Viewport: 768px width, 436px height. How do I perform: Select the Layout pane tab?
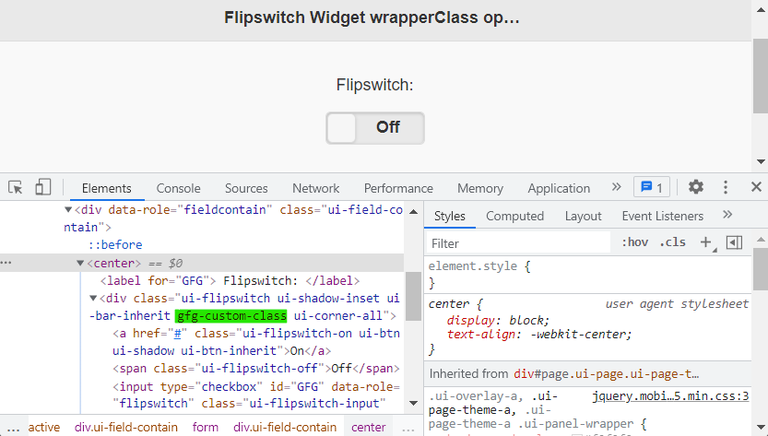(x=583, y=216)
